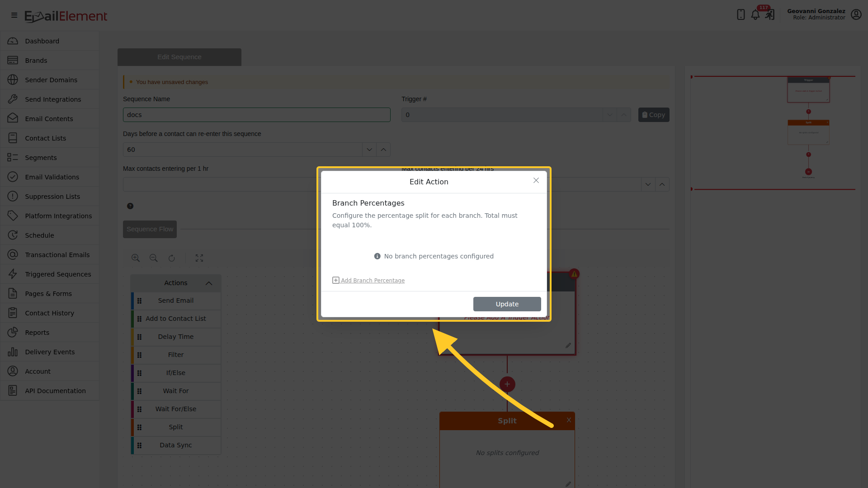Increase the Trigger # value
Image resolution: width=868 pixels, height=488 pixels.
click(624, 115)
